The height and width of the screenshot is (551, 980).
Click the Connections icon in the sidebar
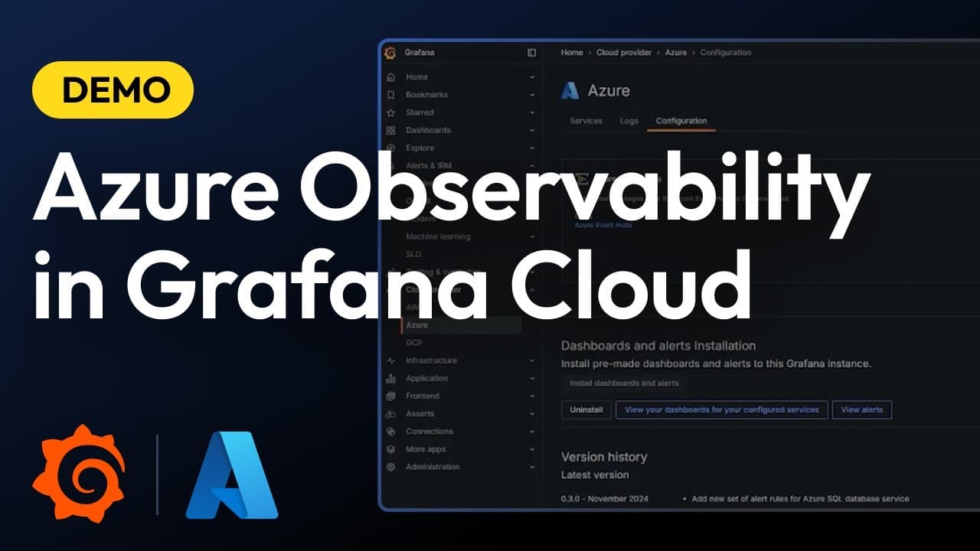pyautogui.click(x=390, y=432)
